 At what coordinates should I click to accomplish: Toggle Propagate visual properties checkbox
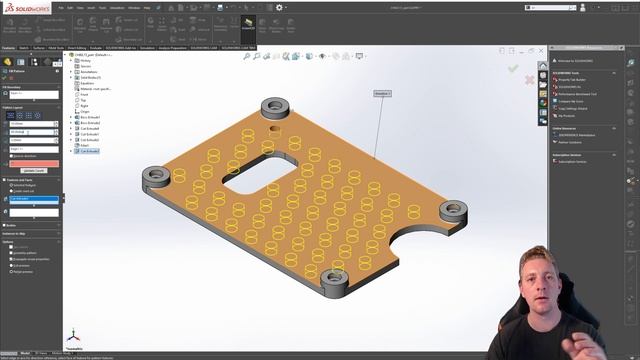[11, 259]
